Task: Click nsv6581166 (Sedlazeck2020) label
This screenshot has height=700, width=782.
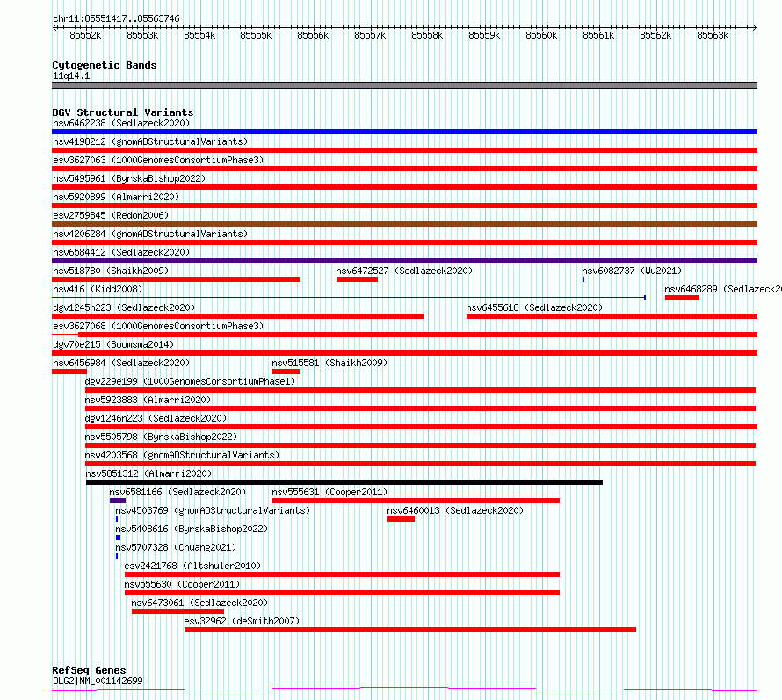Action: [177, 492]
